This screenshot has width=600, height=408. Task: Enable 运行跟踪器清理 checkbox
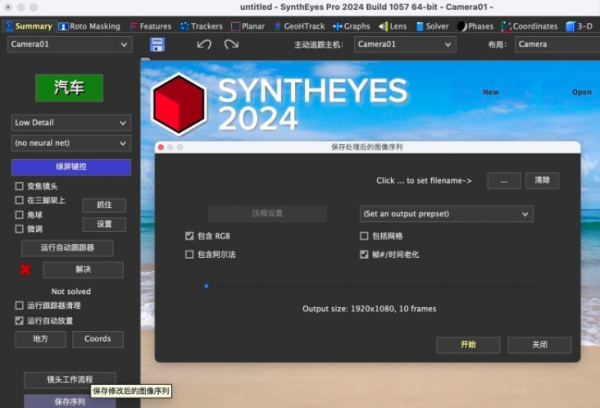click(19, 305)
